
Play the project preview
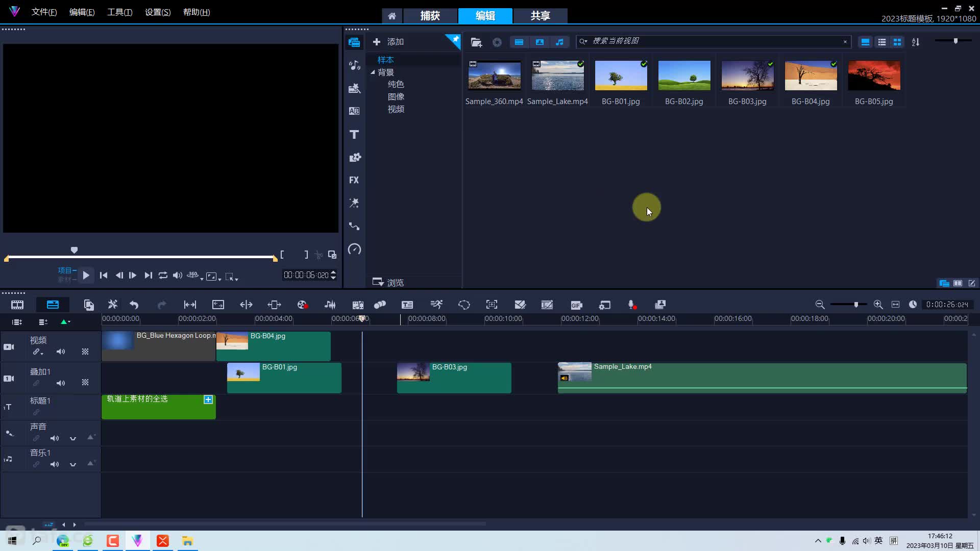[x=86, y=275]
